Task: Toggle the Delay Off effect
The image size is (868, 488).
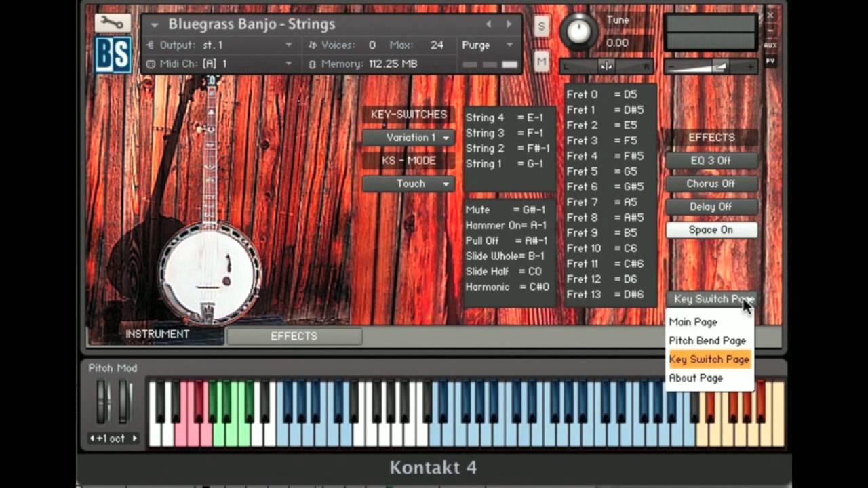Action: [x=711, y=207]
